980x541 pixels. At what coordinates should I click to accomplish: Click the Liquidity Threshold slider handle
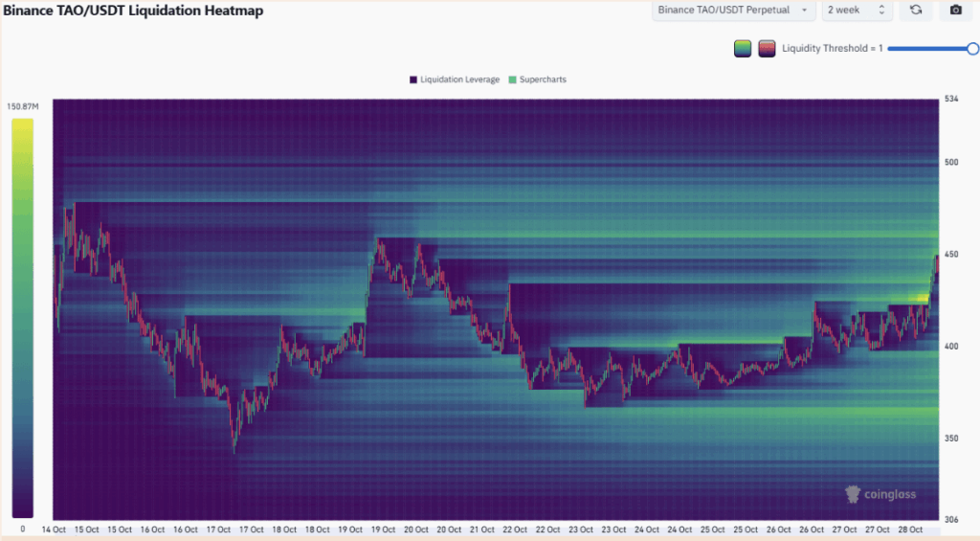972,49
